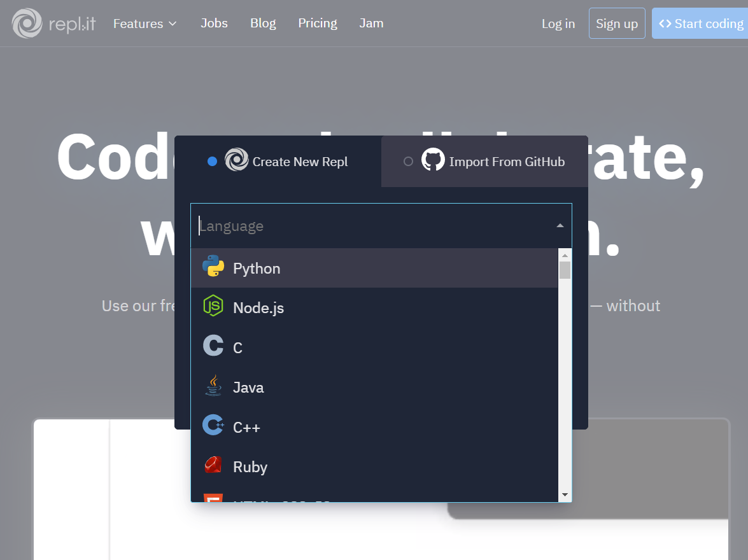Choose C from the language list
Image resolution: width=748 pixels, height=560 pixels.
click(374, 347)
